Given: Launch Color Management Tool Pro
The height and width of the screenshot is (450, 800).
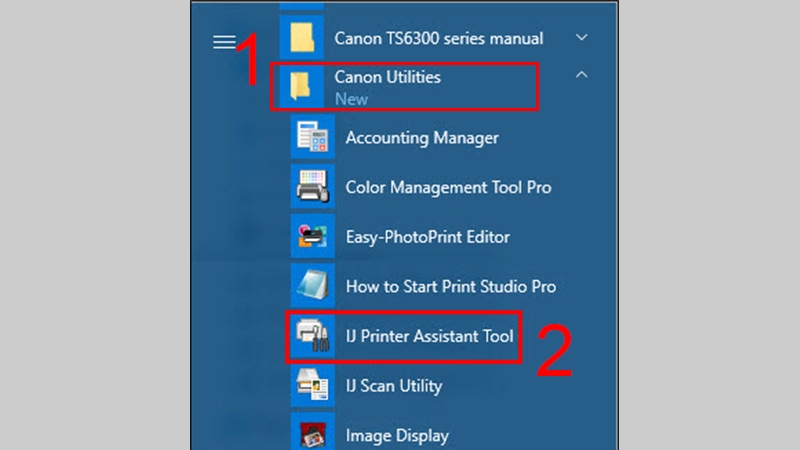Looking at the screenshot, I should tap(448, 187).
